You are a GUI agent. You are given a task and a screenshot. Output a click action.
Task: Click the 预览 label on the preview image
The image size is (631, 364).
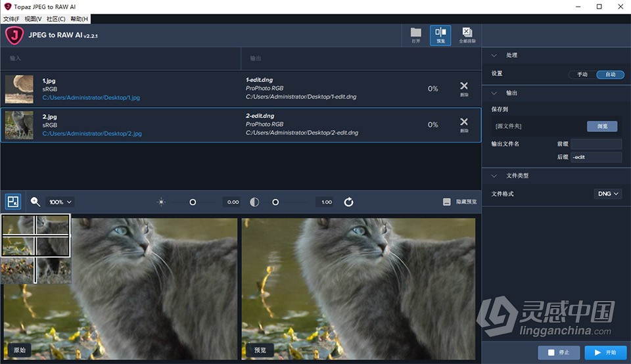pyautogui.click(x=260, y=350)
